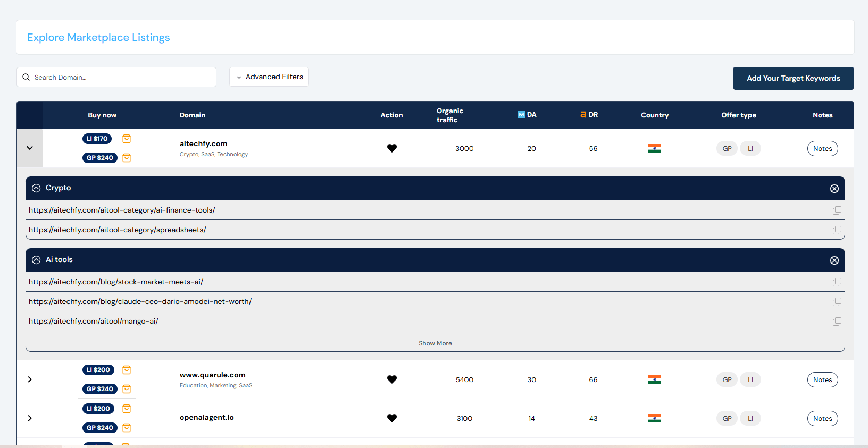Toggle favorite heart for openaiagent.io
868x448 pixels.
click(x=391, y=418)
